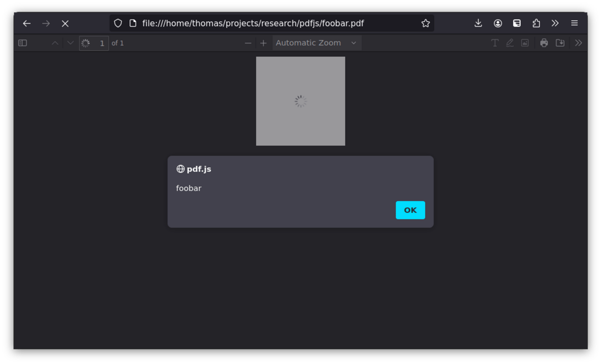
Task: Click the address bar URL
Action: 253,23
